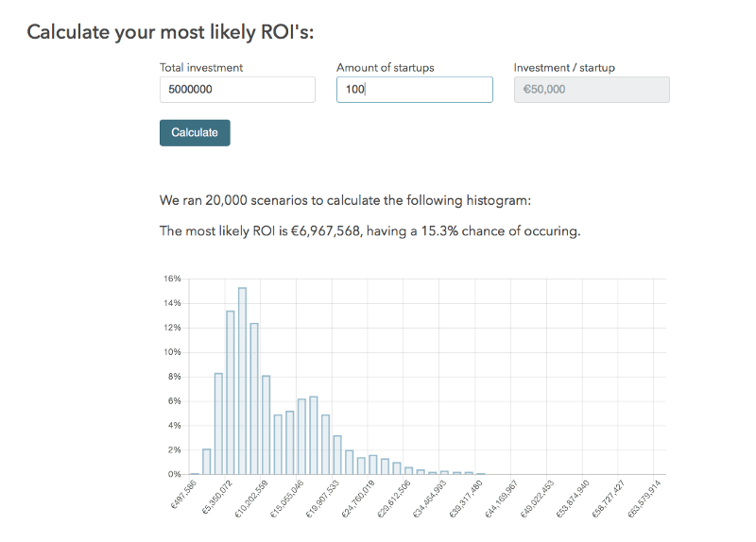Screen dimensions: 756x542
Task: Click the 'Calculate your most likely ROI's' heading
Action: coord(170,32)
